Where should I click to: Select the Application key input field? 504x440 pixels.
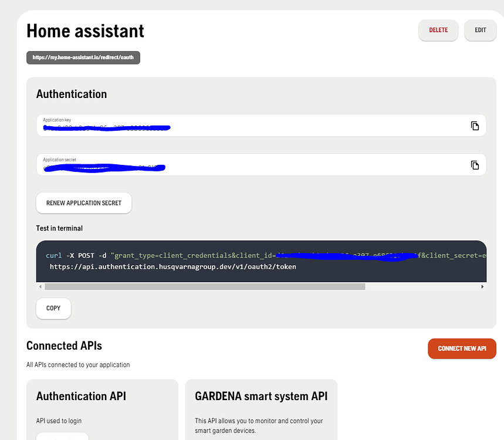tap(235, 126)
